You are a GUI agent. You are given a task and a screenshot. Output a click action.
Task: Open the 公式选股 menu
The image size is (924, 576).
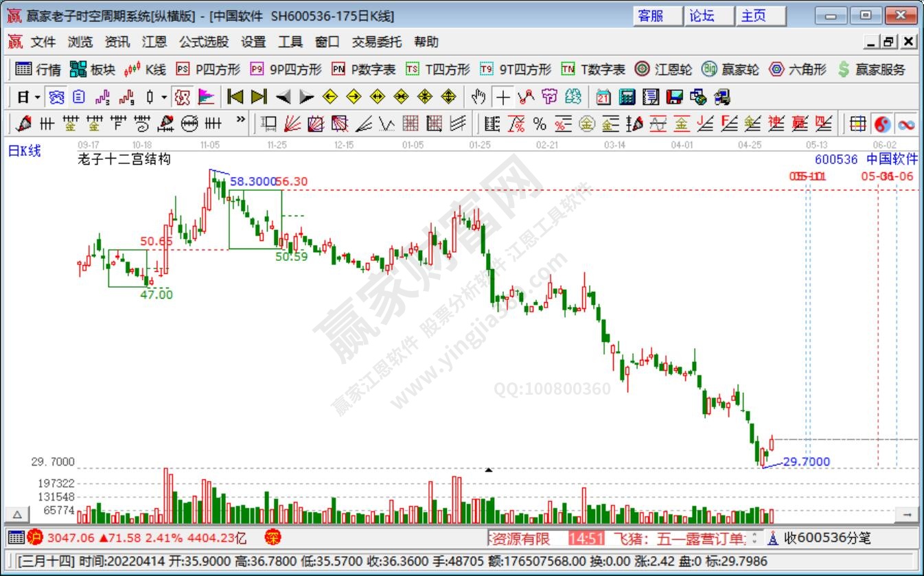[204, 42]
